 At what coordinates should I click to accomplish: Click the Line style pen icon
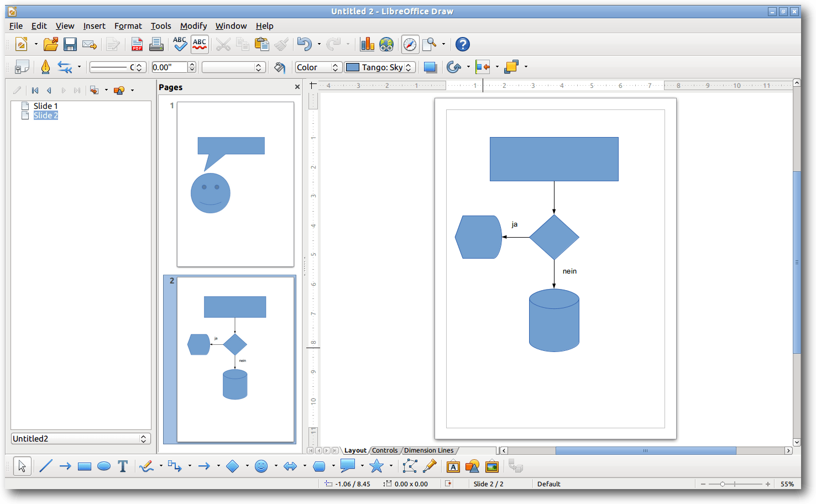[x=45, y=67]
